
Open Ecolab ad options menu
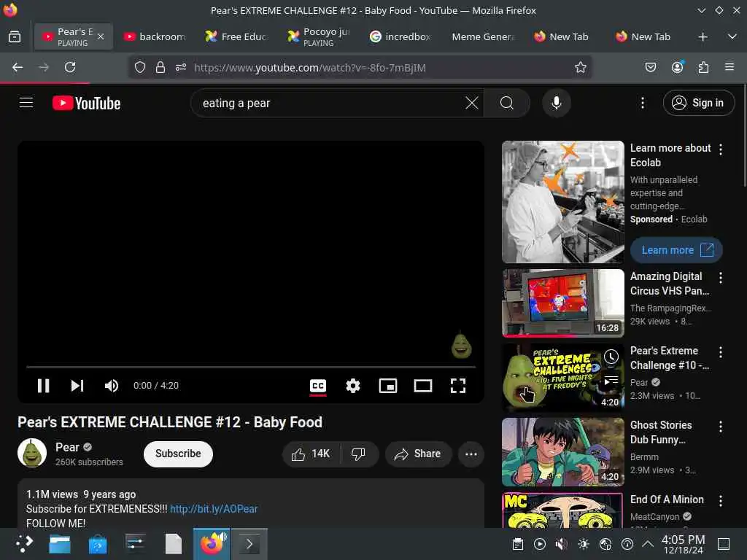720,149
